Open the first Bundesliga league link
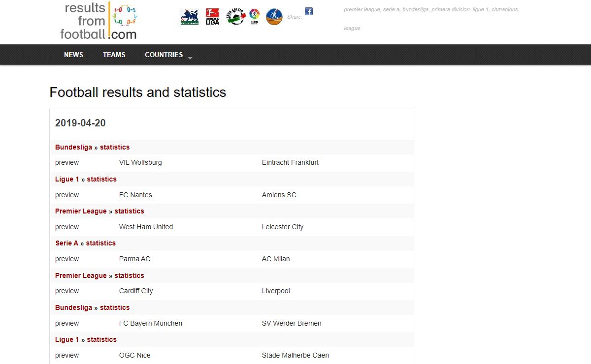 (x=73, y=147)
